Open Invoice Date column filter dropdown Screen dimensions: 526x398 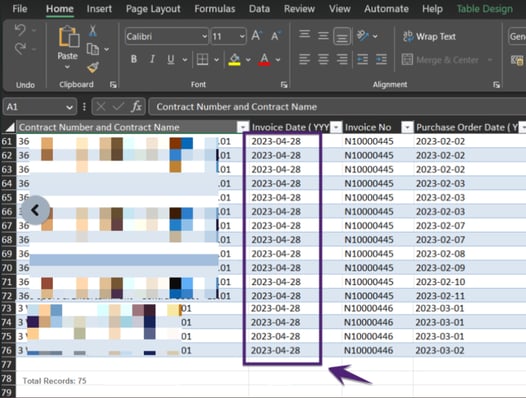pyautogui.click(x=336, y=128)
